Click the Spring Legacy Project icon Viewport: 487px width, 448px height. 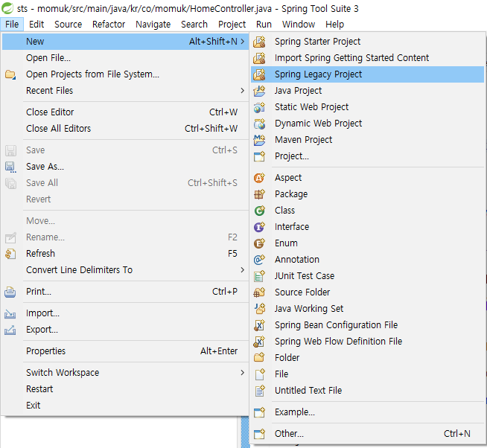[259, 74]
